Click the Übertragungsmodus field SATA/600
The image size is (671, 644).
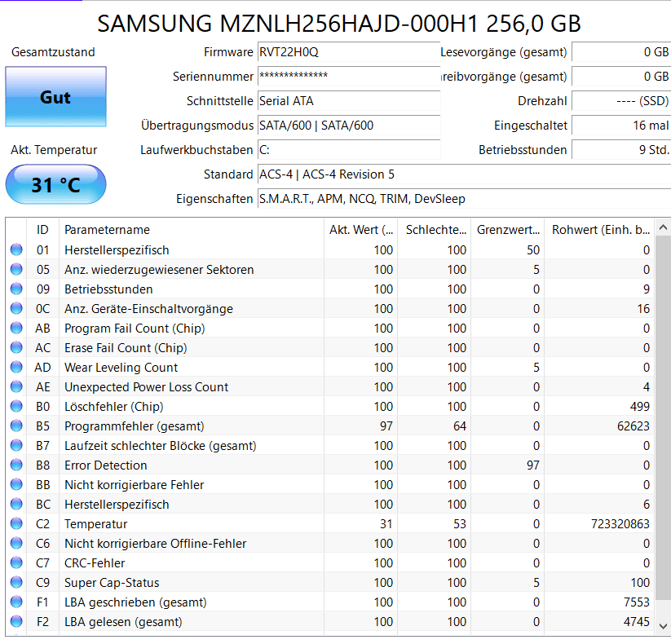coord(349,126)
